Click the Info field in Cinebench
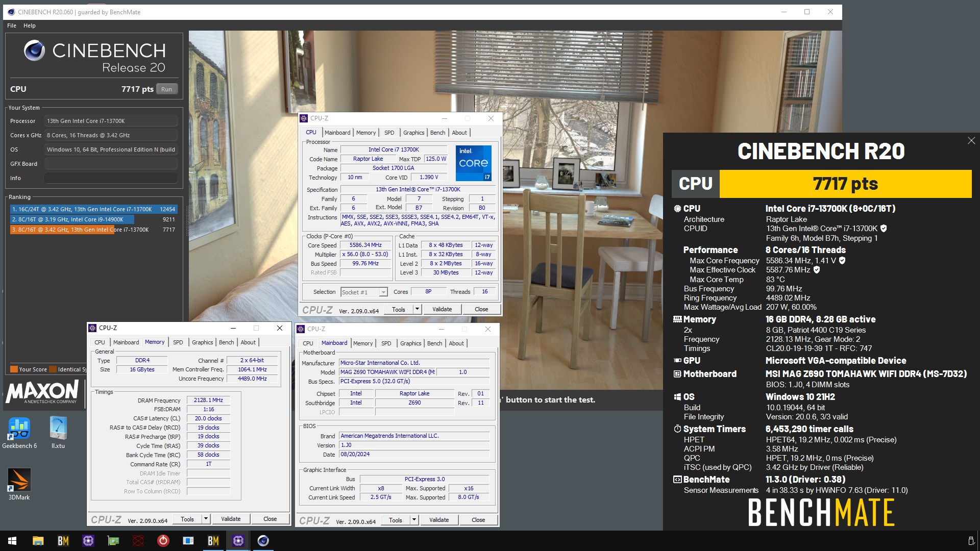The height and width of the screenshot is (551, 980). click(111, 178)
